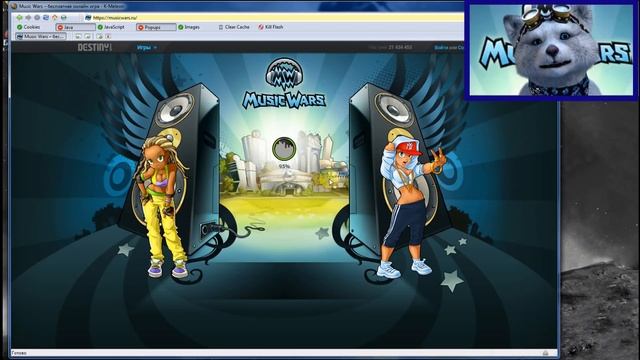This screenshot has width=640, height=360.
Task: Open the browser home page icon
Action: (x=55, y=18)
